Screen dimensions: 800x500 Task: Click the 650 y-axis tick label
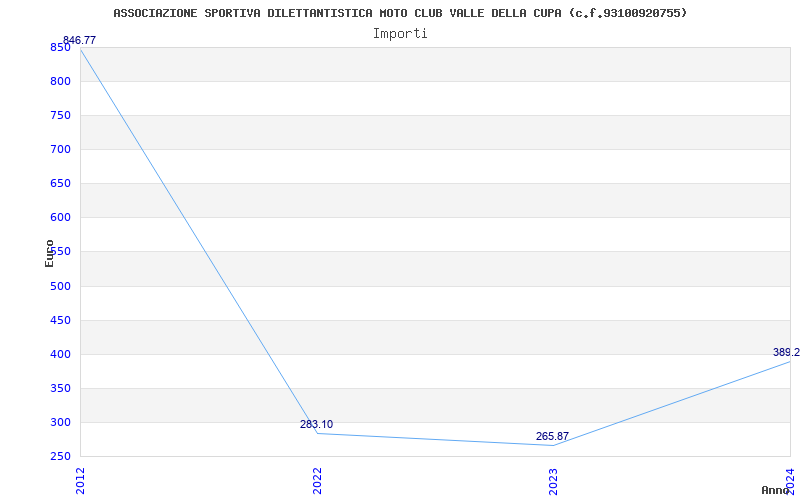(60, 184)
